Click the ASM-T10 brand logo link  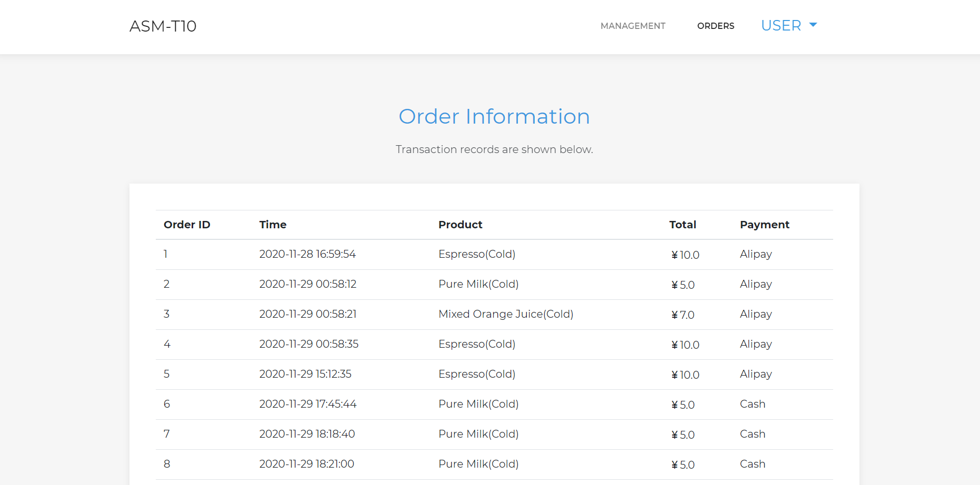[163, 26]
